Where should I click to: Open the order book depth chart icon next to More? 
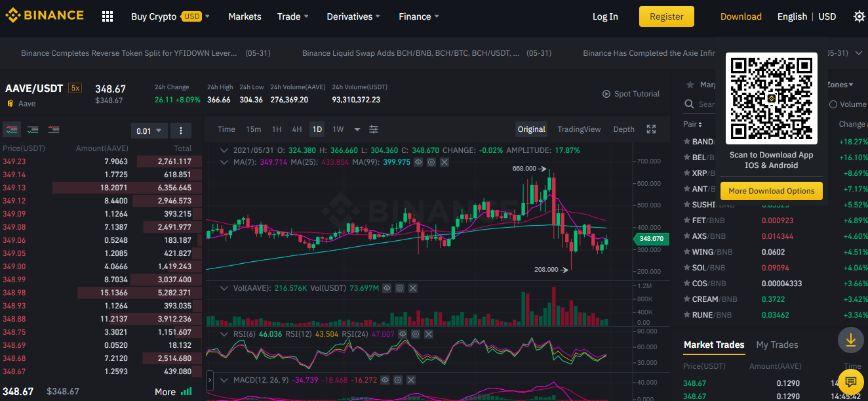[186, 392]
